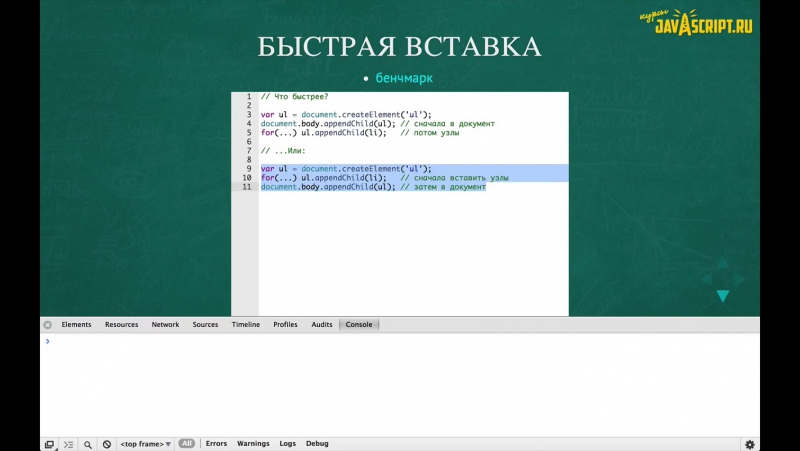Screen dimensions: 800x451
Task: Toggle the console drawer icon
Action: [68, 444]
